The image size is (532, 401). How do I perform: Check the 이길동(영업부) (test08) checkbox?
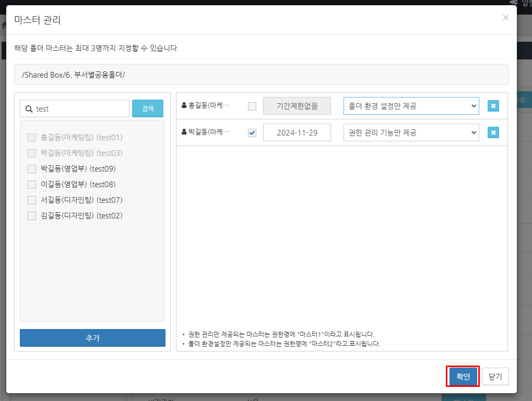click(32, 185)
